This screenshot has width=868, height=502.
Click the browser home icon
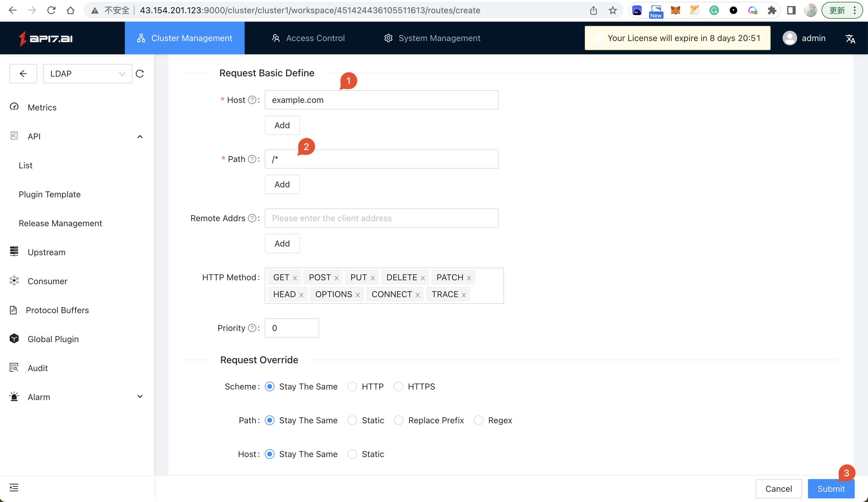point(71,10)
